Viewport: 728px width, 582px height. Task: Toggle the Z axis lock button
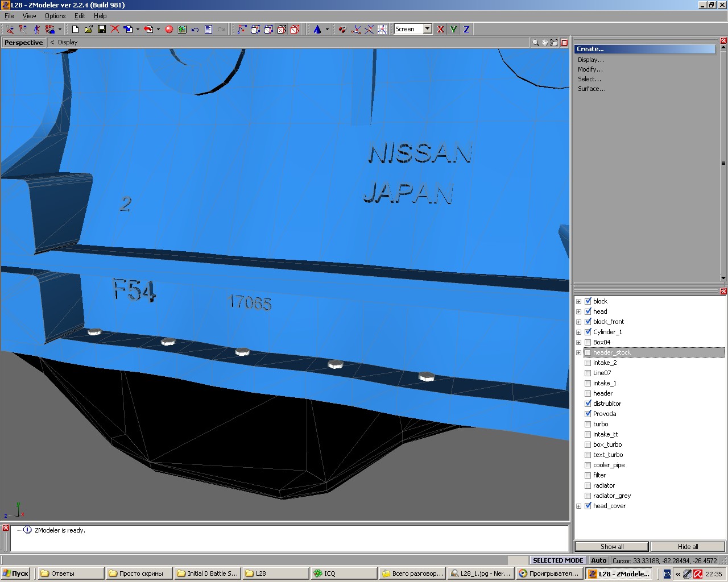click(466, 29)
